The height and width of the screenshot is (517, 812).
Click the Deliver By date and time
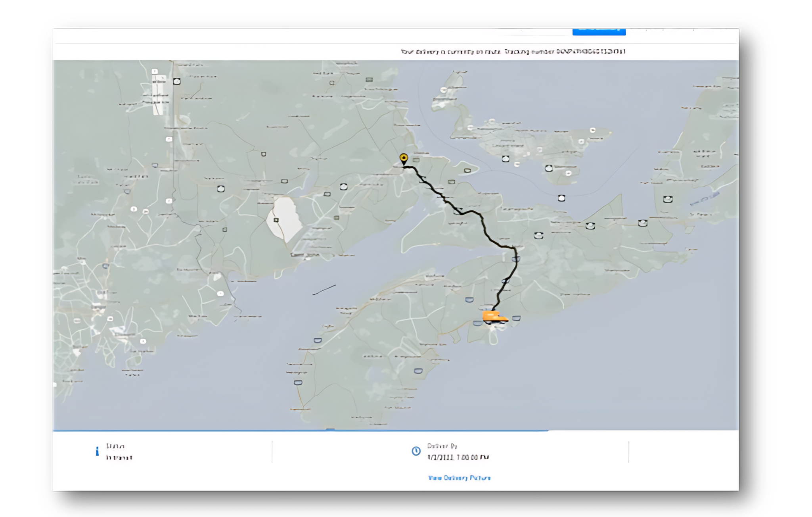pyautogui.click(x=458, y=457)
